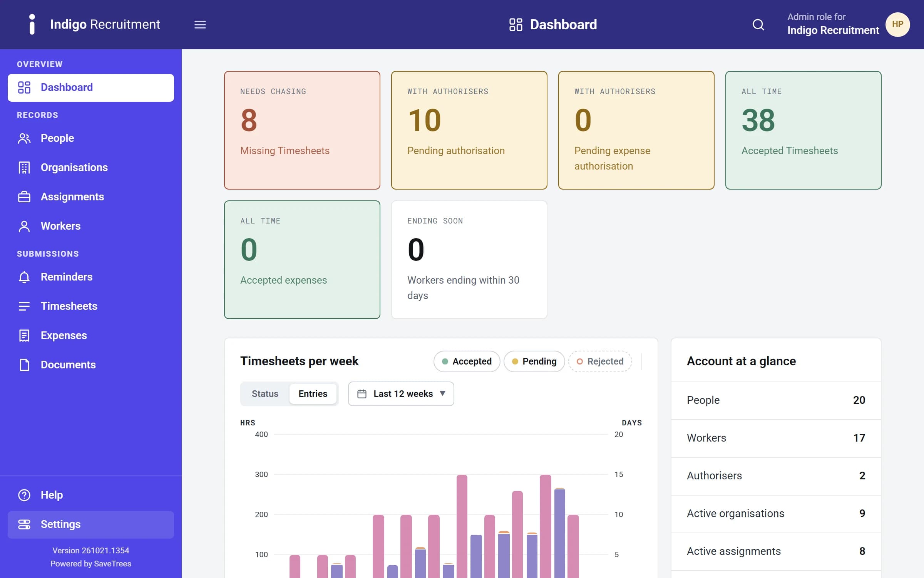Open Documents in sidebar

91,365
